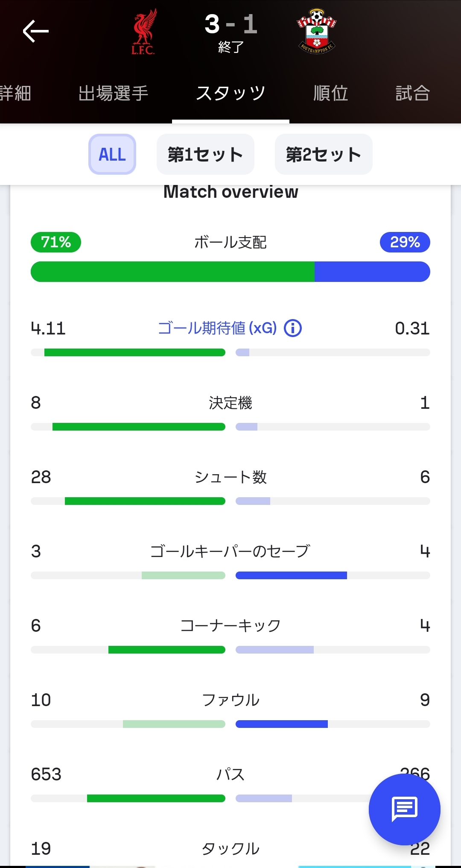Tap the 71% possession badge
Viewport: 461px width, 868px height.
(56, 242)
